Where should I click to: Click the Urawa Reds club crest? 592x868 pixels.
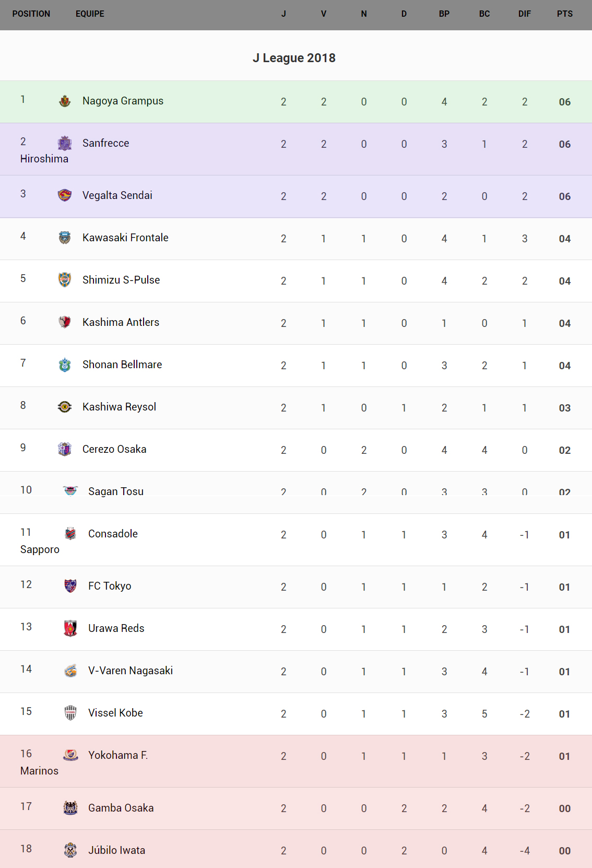[x=70, y=628]
